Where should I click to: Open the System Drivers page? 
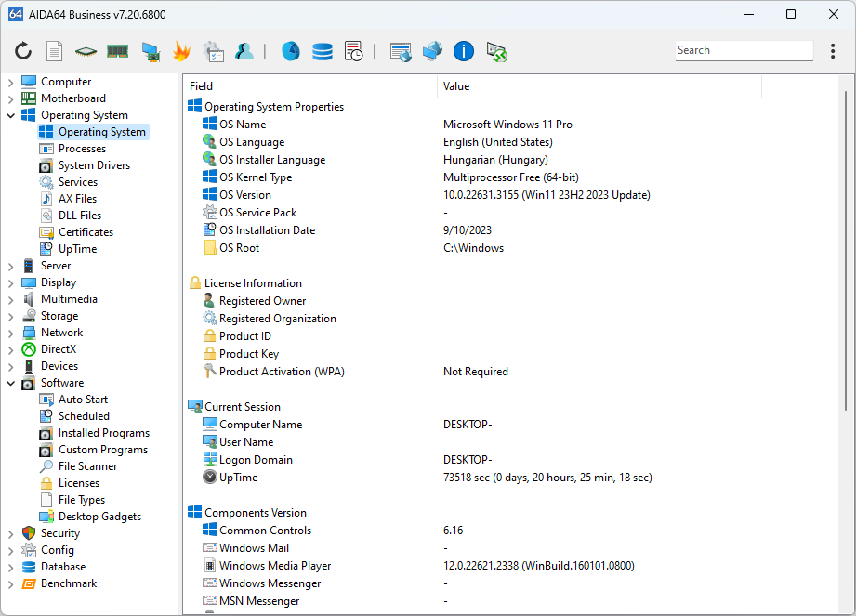pos(93,164)
